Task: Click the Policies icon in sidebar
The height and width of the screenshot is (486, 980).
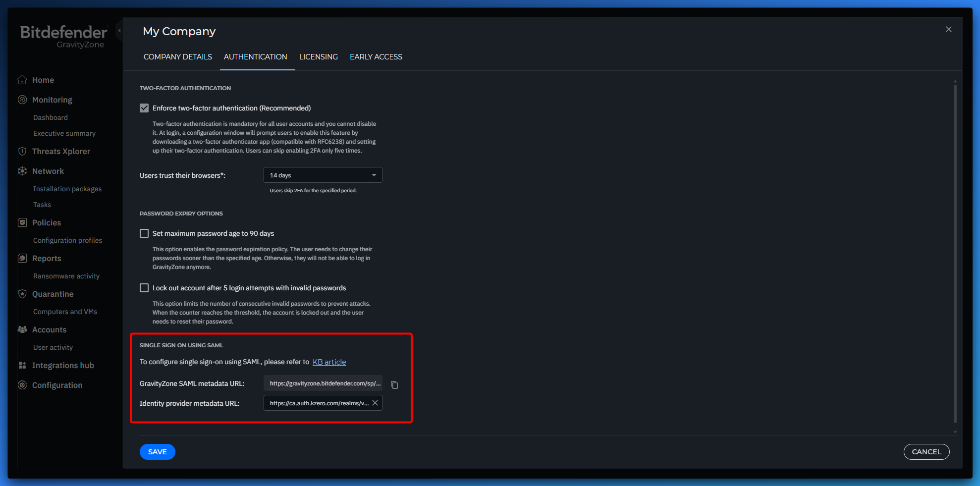Action: [x=22, y=222]
